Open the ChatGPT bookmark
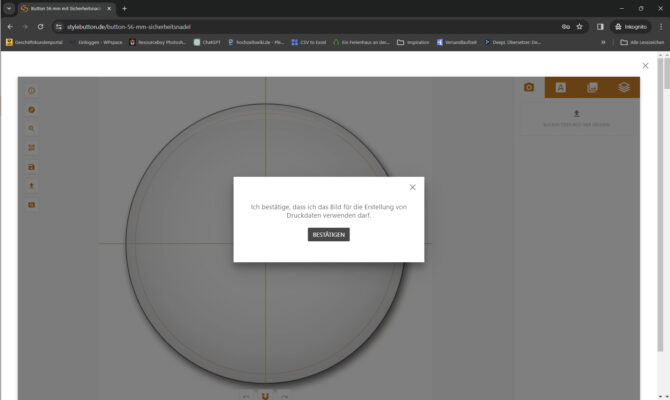 207,42
